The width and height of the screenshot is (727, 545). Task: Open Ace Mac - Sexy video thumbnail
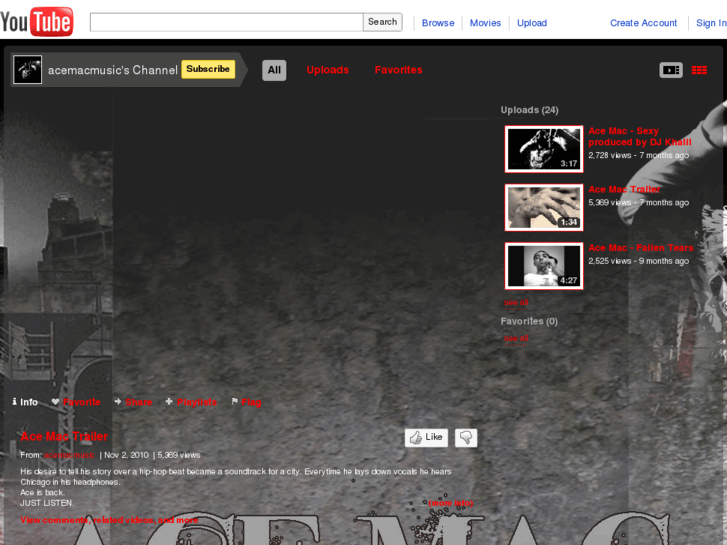[x=544, y=149]
